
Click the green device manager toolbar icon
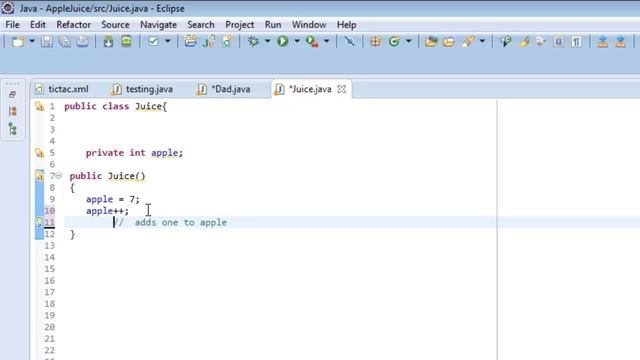(127, 42)
